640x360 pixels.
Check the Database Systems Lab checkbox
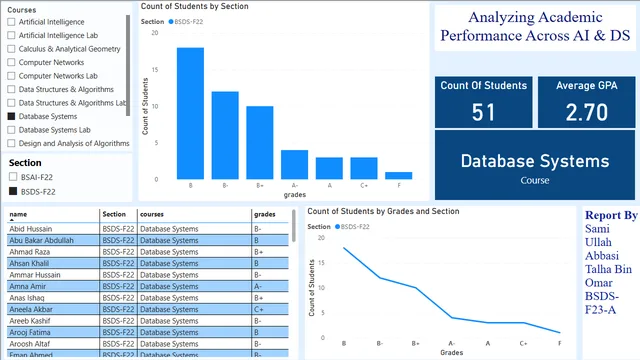11,130
